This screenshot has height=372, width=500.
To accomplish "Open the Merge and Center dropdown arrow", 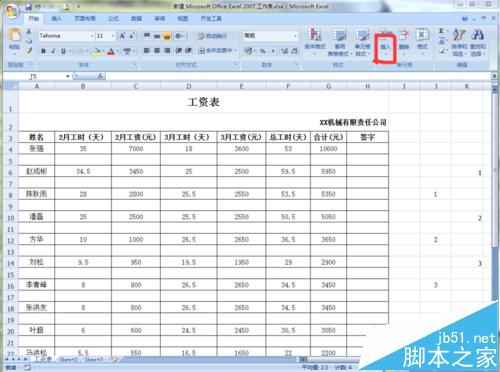I will coord(235,51).
